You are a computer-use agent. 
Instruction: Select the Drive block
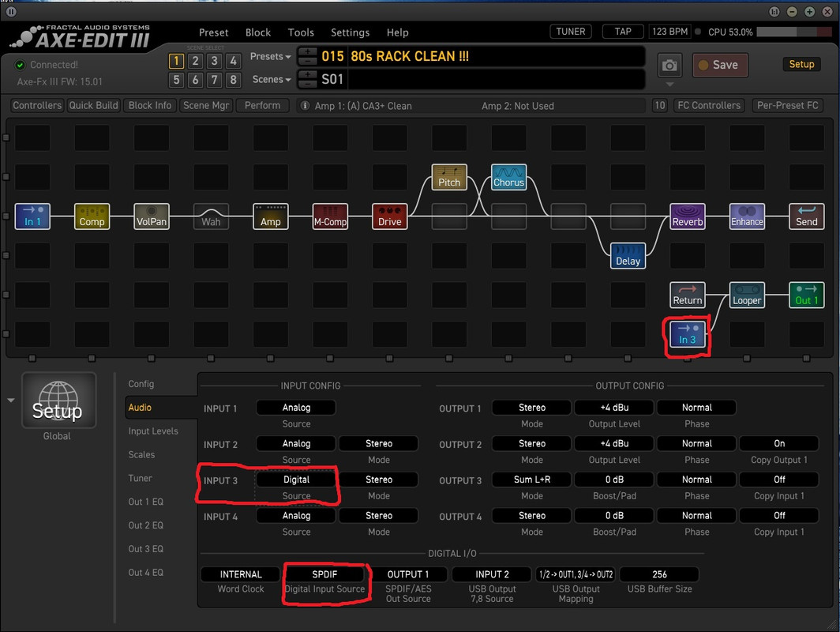pos(389,216)
